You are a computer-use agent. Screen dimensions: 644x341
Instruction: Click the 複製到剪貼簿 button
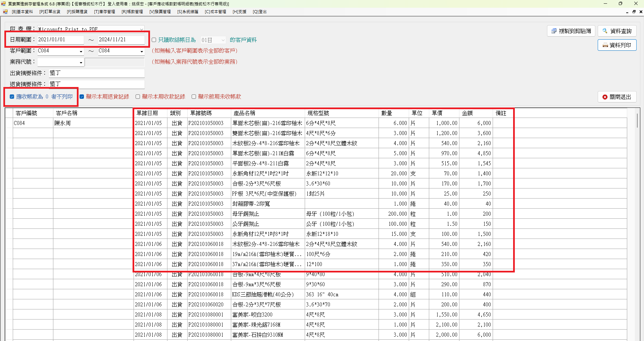click(x=571, y=31)
